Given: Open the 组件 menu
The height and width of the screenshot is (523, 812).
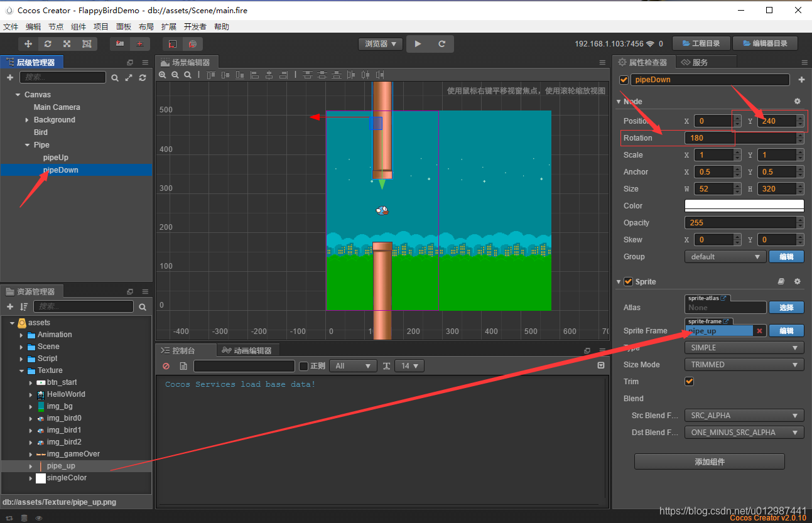Looking at the screenshot, I should point(78,27).
